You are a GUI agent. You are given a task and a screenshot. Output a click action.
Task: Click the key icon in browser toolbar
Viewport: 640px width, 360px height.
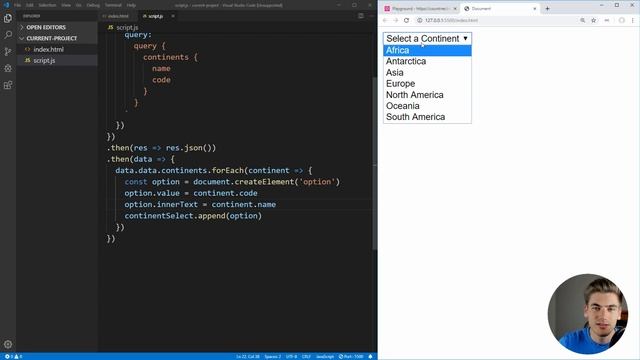pos(607,20)
